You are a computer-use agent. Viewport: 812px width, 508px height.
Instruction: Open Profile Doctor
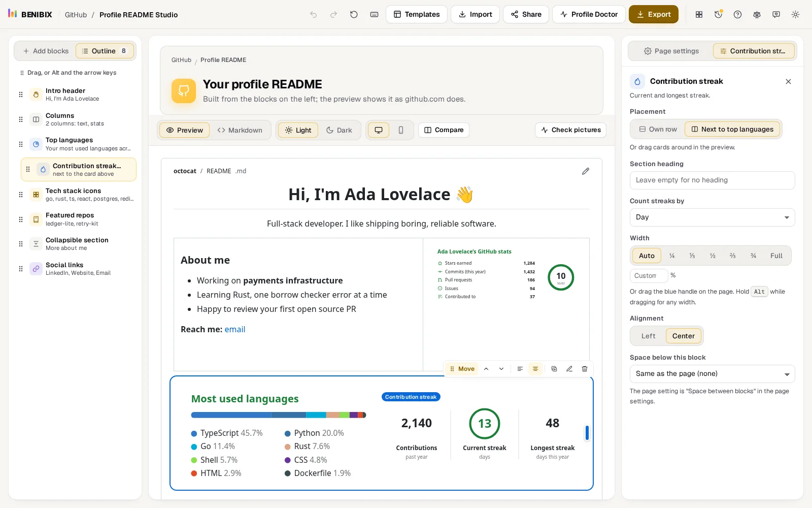(x=589, y=14)
